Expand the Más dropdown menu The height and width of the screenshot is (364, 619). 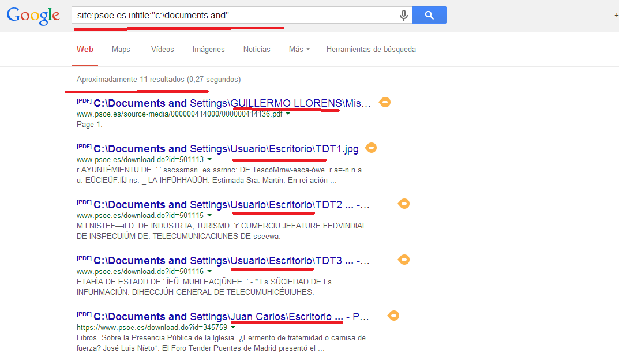tap(299, 50)
